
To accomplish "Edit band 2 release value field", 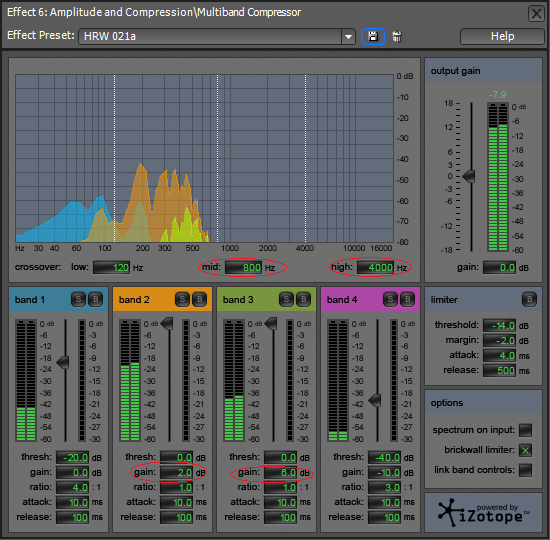I will (176, 517).
